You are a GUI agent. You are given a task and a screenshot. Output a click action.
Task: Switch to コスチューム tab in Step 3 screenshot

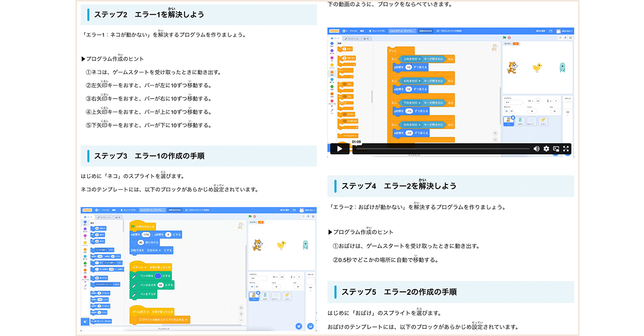coord(105,217)
